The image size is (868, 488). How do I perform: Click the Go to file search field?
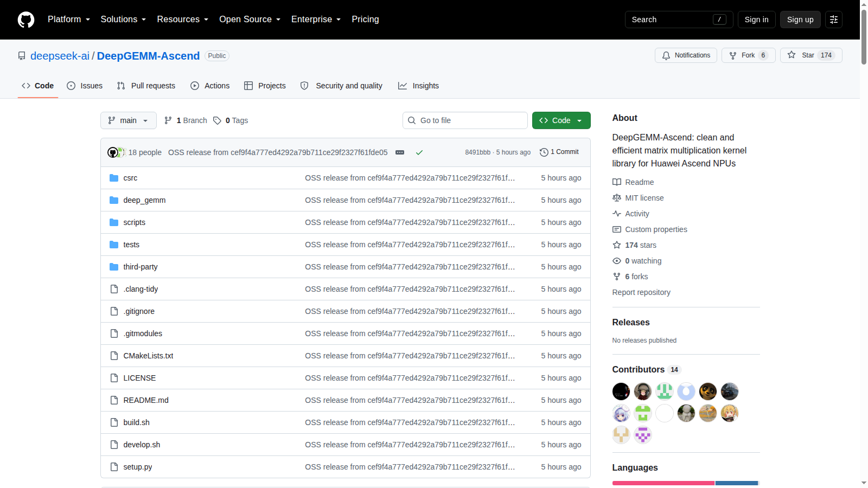(465, 120)
